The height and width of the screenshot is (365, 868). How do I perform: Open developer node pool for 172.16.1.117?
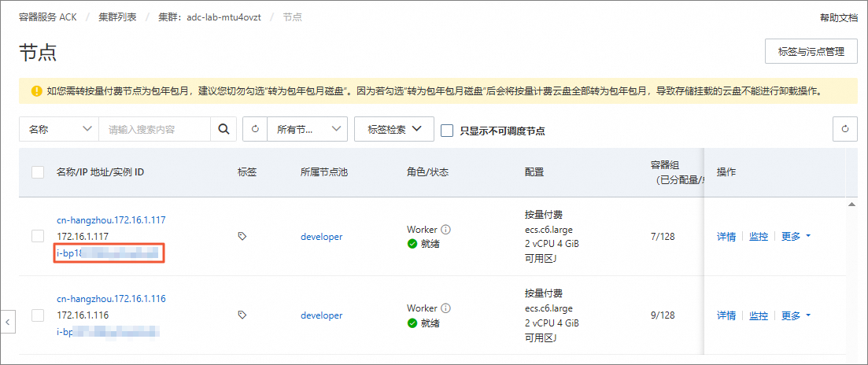click(x=322, y=237)
